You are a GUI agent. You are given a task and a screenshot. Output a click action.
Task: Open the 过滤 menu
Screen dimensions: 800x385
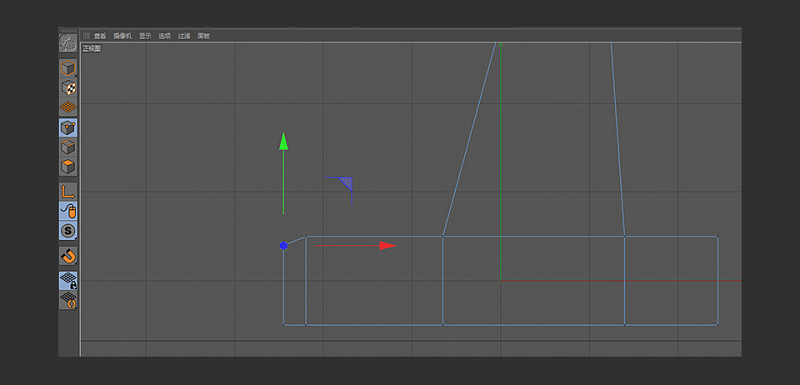[x=184, y=36]
